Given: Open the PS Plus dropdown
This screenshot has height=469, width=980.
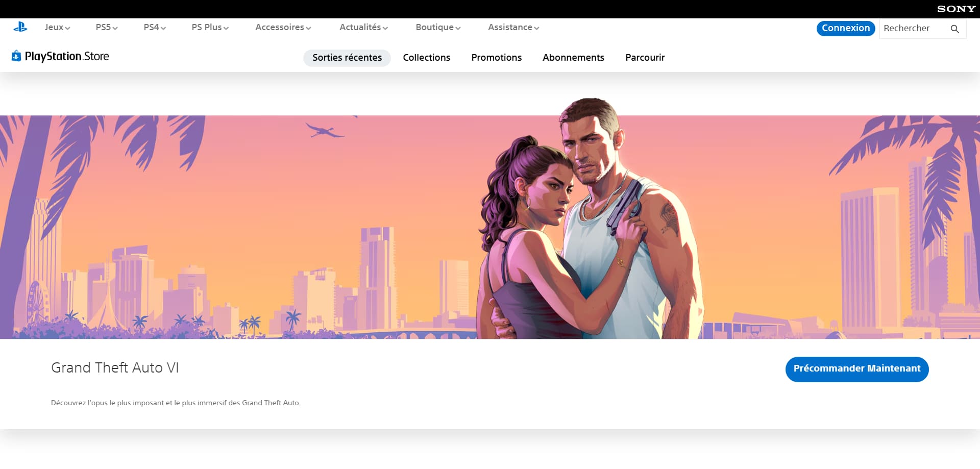Looking at the screenshot, I should (210, 28).
